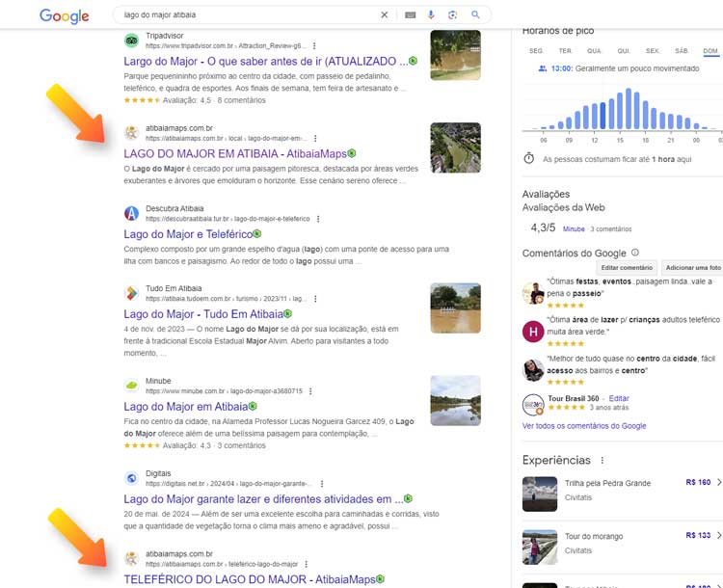Open Tour do morango thumbnail
The width and height of the screenshot is (723, 588).
540,547
